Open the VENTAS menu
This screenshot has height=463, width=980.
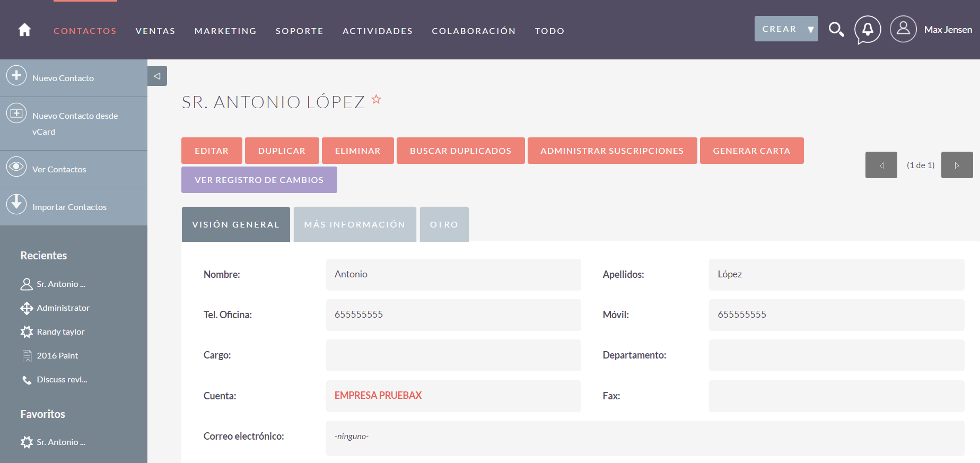click(x=155, y=31)
